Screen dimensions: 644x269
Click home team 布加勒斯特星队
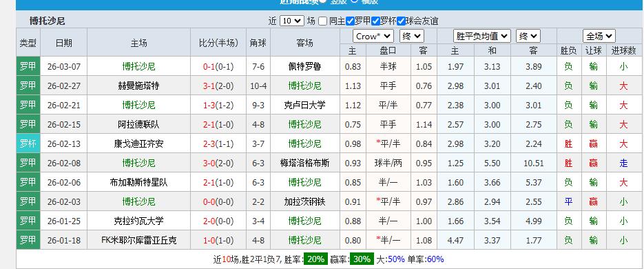[x=138, y=183]
